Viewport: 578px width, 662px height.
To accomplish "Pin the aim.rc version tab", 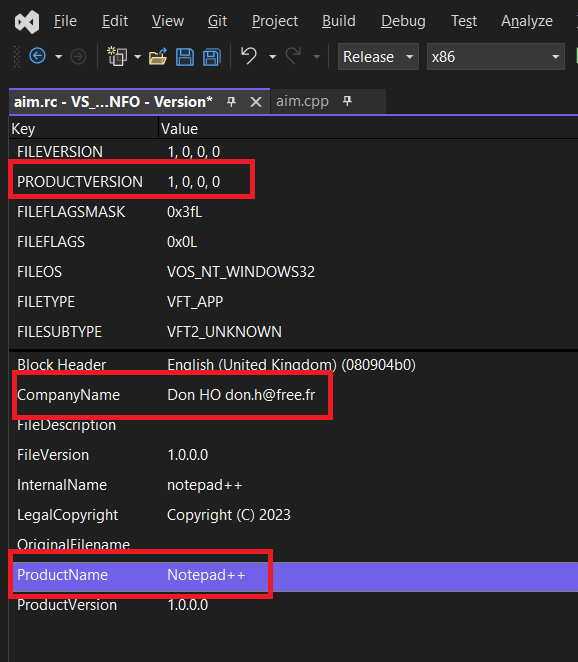I will (x=231, y=101).
